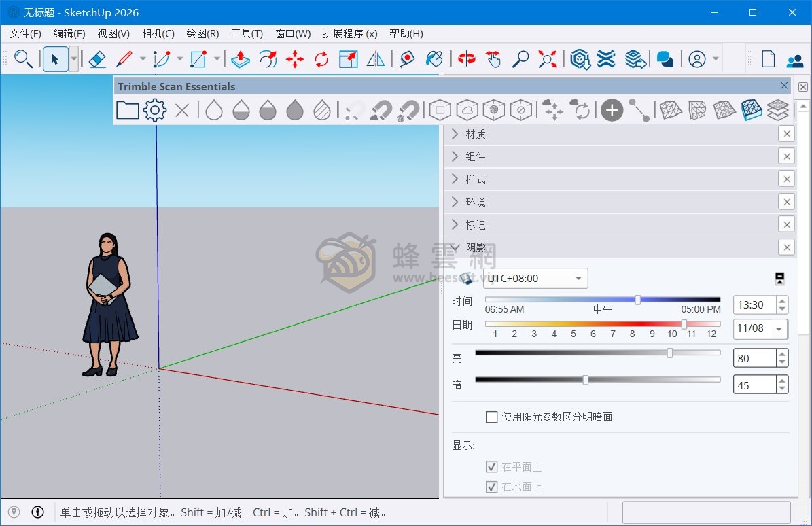Expand the 样式 panel
Viewport: 812px width, 526px height.
pyautogui.click(x=455, y=179)
